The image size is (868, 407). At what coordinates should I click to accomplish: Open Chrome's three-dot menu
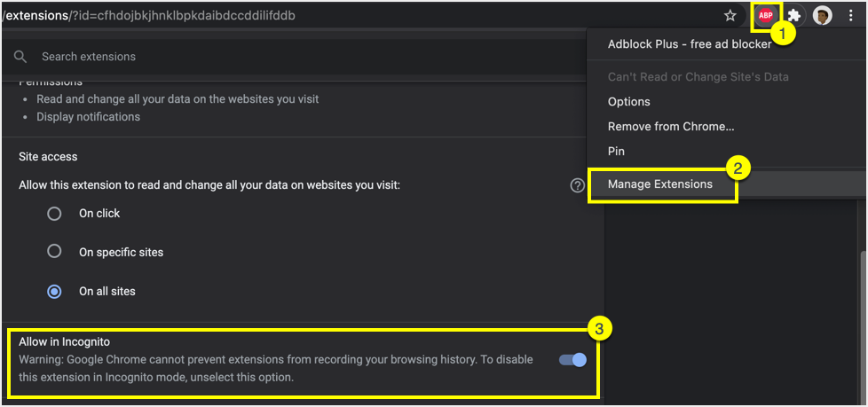[850, 16]
